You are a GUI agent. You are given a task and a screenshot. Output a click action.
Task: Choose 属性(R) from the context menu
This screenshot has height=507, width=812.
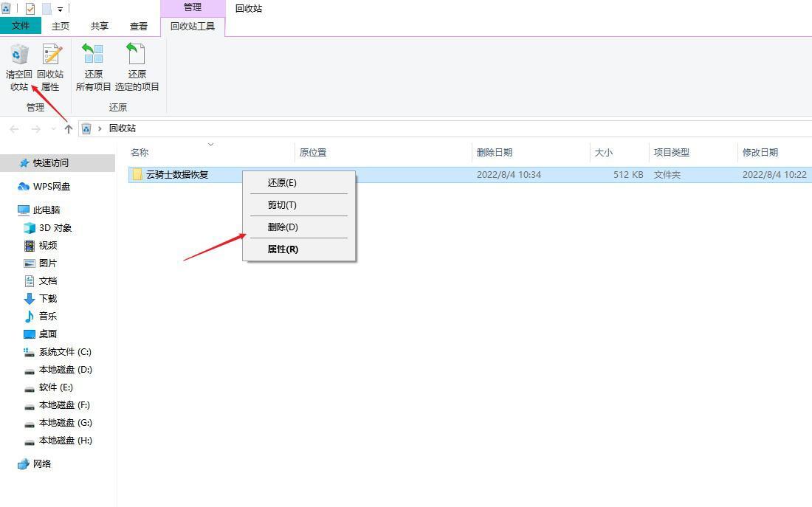click(299, 249)
